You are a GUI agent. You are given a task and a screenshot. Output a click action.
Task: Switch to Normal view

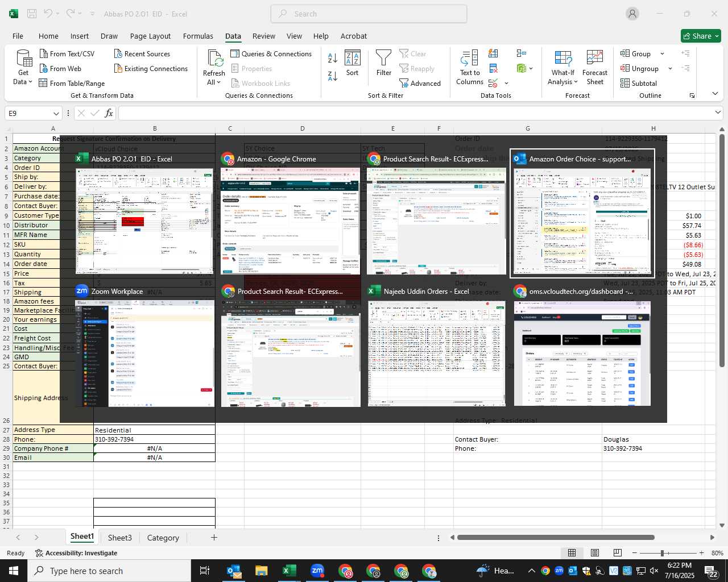[x=572, y=553]
